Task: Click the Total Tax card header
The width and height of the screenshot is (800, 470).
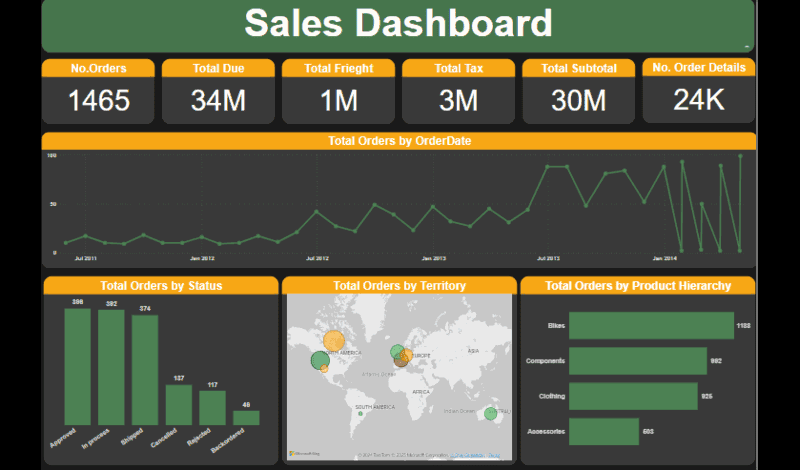Action: (x=459, y=68)
